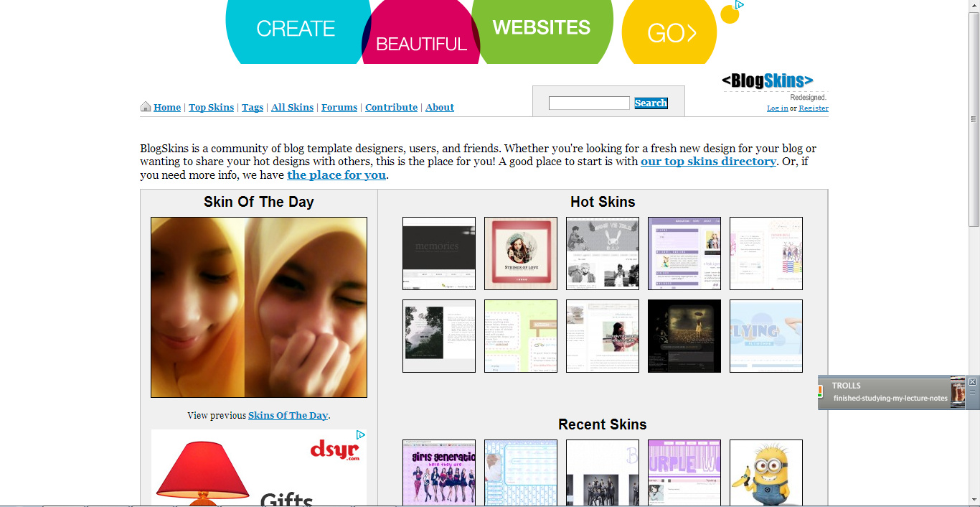Click into the search text field
This screenshot has height=507, width=980.
[588, 103]
